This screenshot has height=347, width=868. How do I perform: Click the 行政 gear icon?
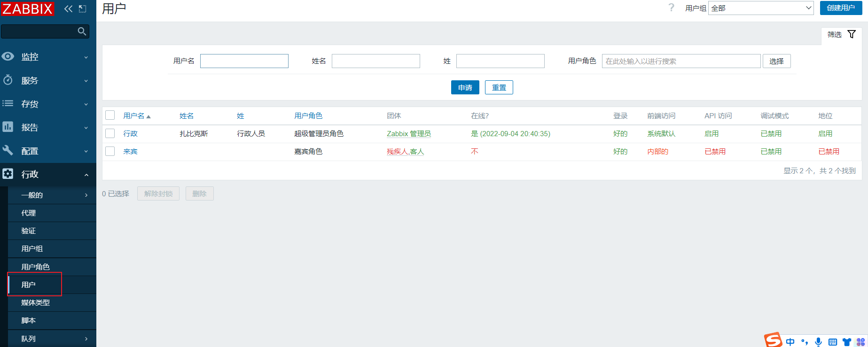pyautogui.click(x=8, y=174)
